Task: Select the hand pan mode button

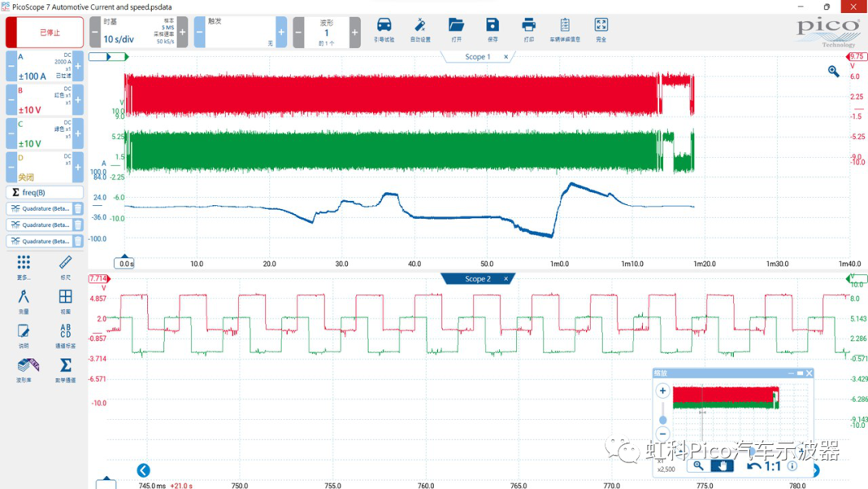Action: click(x=723, y=466)
